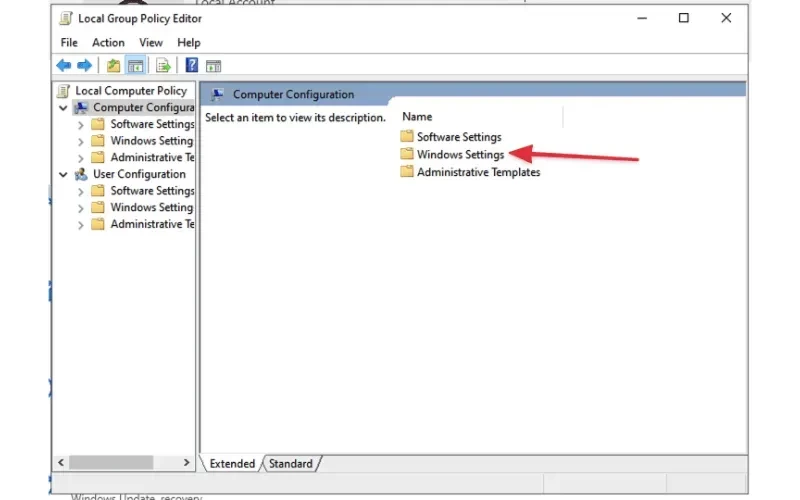
Task: Click Computer Configuration header icon in right pane
Action: (217, 94)
